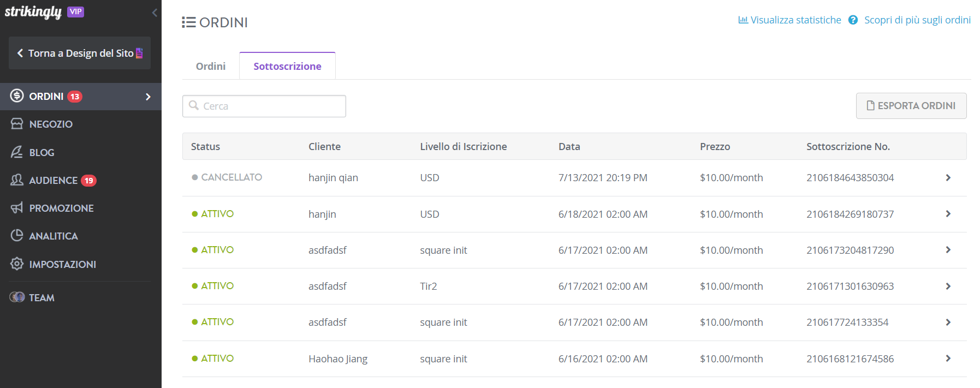The width and height of the screenshot is (980, 388).
Task: Click the Impostazioni gear icon
Action: [17, 264]
